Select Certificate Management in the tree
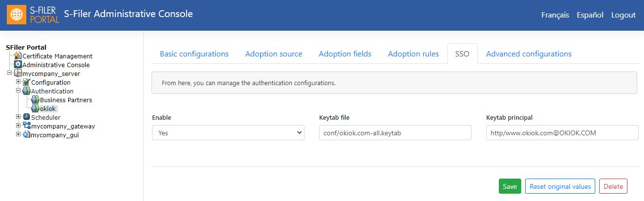Screen dimensions: 644x201 coord(57,56)
